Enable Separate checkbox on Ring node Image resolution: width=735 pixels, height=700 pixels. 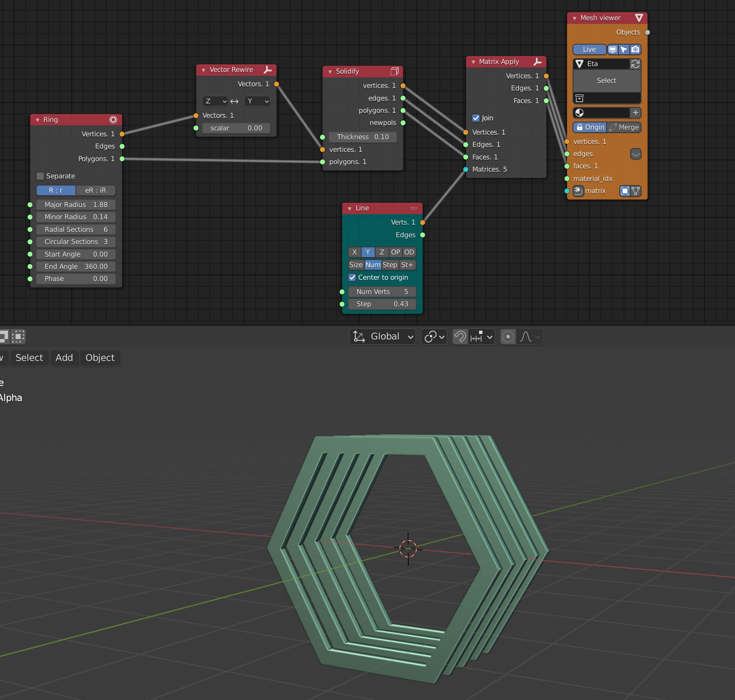pyautogui.click(x=40, y=176)
